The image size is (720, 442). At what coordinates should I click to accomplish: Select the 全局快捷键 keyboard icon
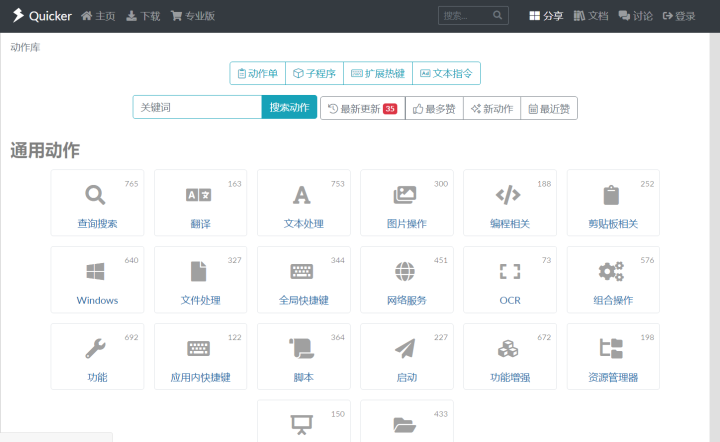pyautogui.click(x=302, y=271)
